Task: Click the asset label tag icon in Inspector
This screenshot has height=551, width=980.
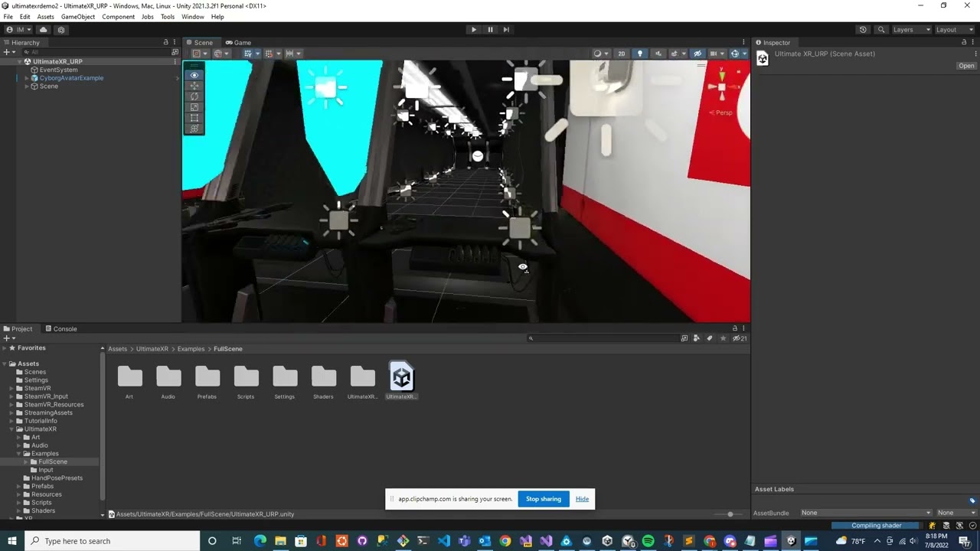Action: 972,501
